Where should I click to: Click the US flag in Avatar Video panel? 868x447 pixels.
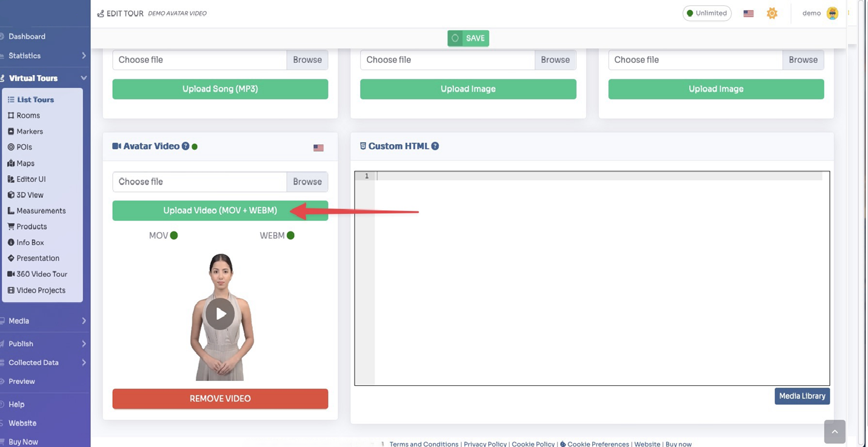pyautogui.click(x=318, y=148)
